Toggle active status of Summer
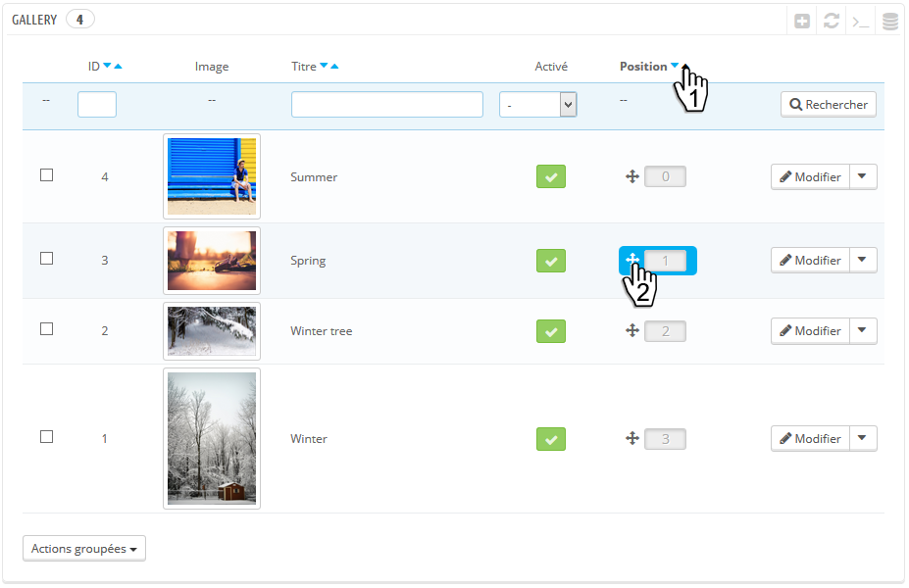The height and width of the screenshot is (588, 909). coord(551,176)
